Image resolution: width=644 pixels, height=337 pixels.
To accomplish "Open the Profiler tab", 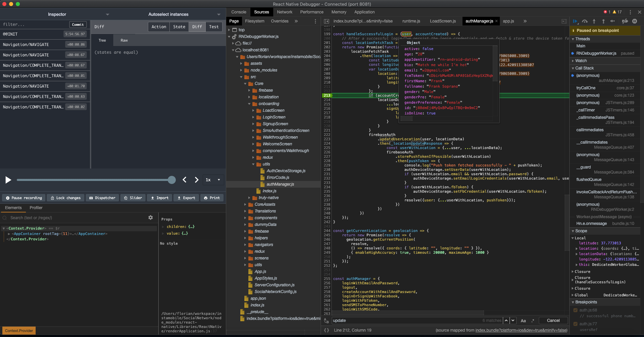I will 36,208.
